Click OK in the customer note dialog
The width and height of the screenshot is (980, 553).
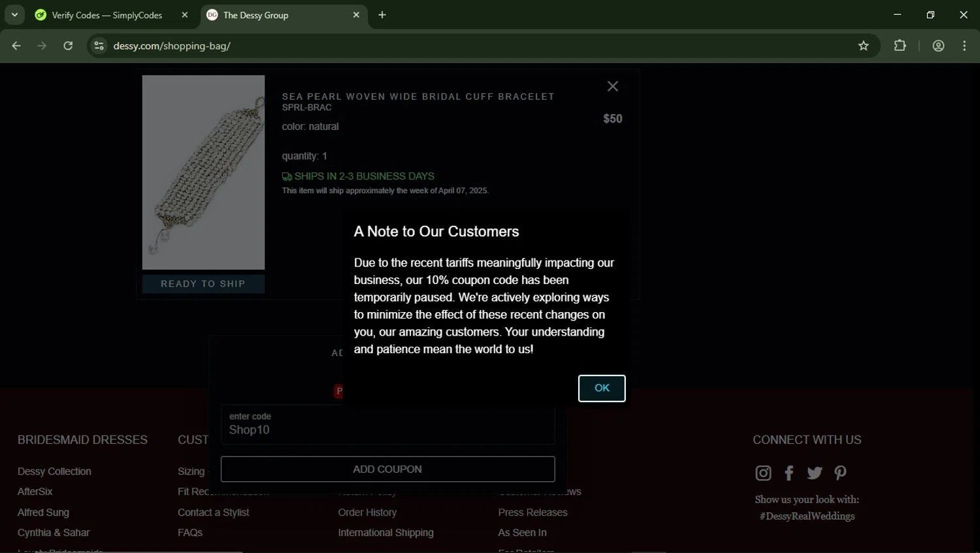pos(602,388)
